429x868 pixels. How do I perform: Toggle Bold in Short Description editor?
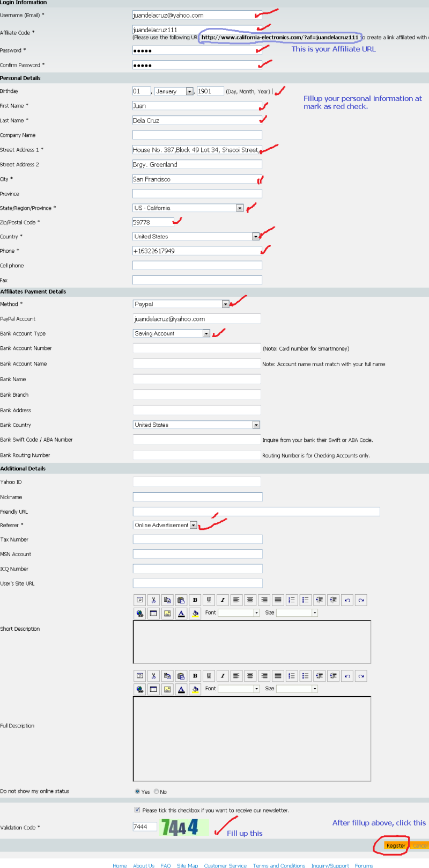[x=195, y=600]
